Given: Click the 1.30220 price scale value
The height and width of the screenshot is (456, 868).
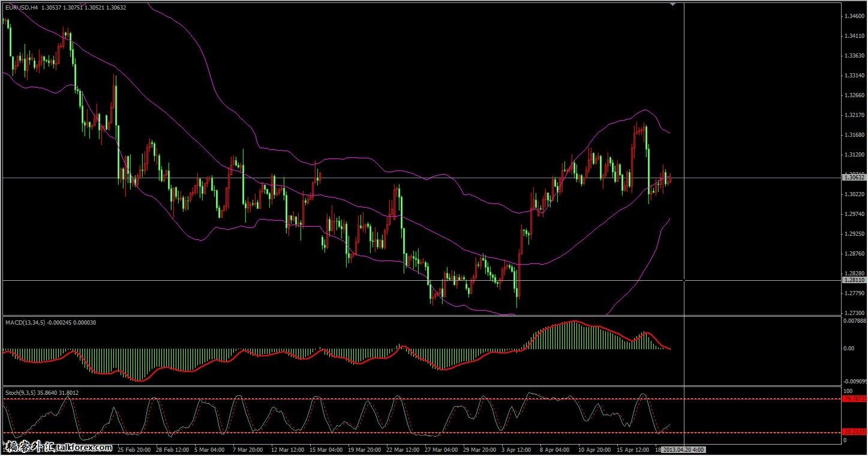Looking at the screenshot, I should click(854, 194).
